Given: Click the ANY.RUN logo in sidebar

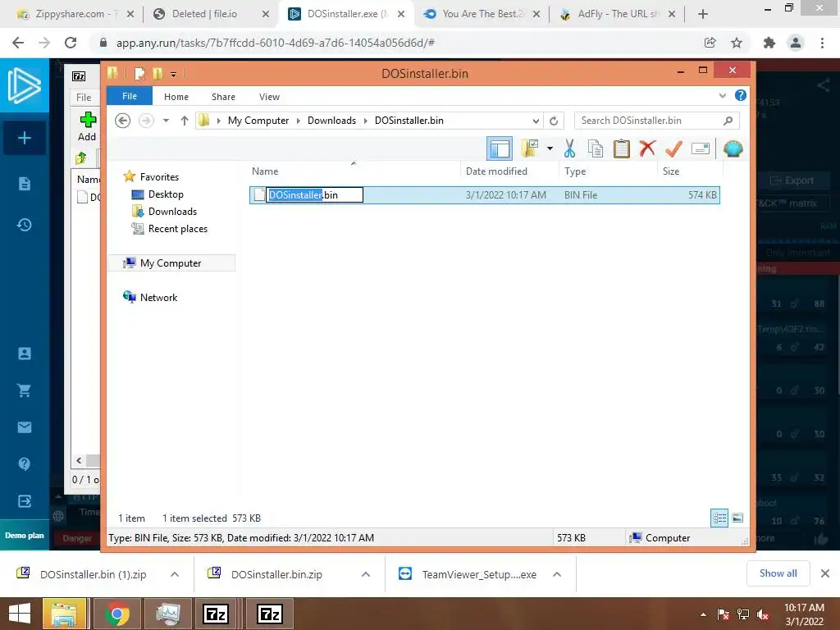Looking at the screenshot, I should 24,85.
